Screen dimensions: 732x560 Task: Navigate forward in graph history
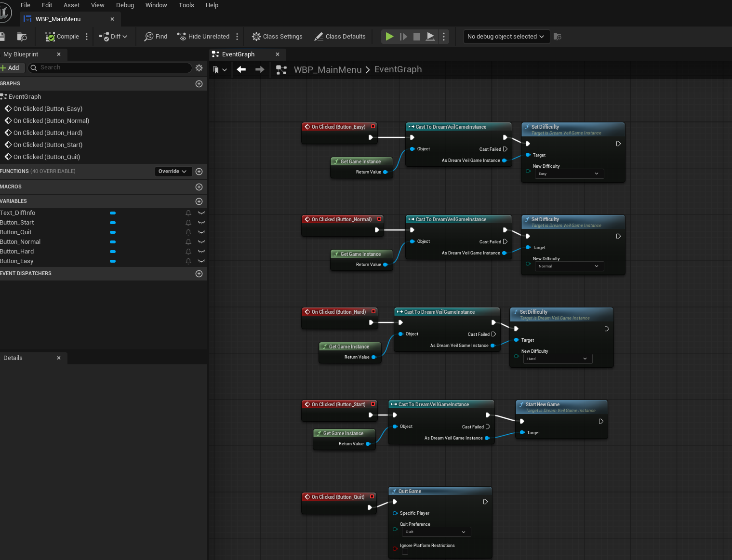tap(260, 69)
